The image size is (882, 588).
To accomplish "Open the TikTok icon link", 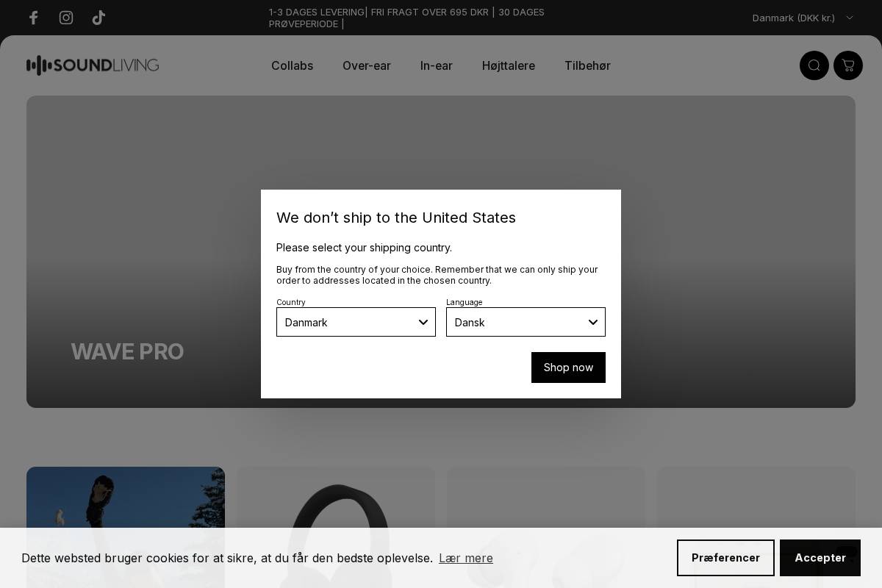I will [x=99, y=18].
